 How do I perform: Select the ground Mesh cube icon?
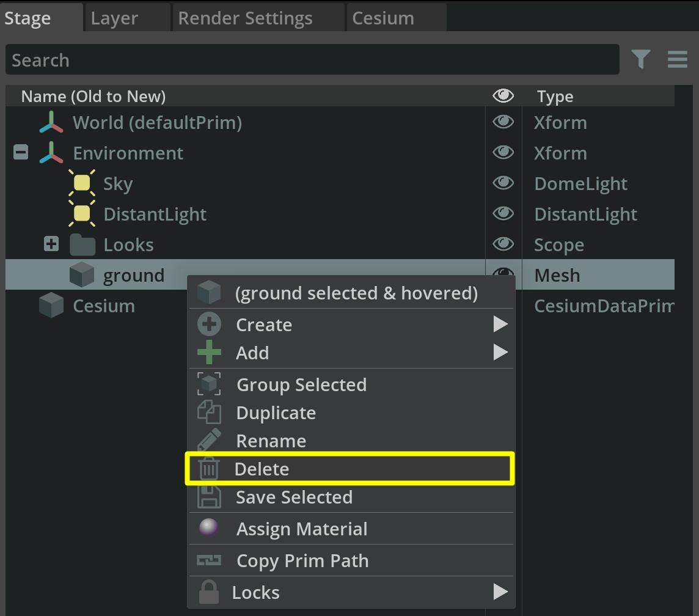click(82, 274)
